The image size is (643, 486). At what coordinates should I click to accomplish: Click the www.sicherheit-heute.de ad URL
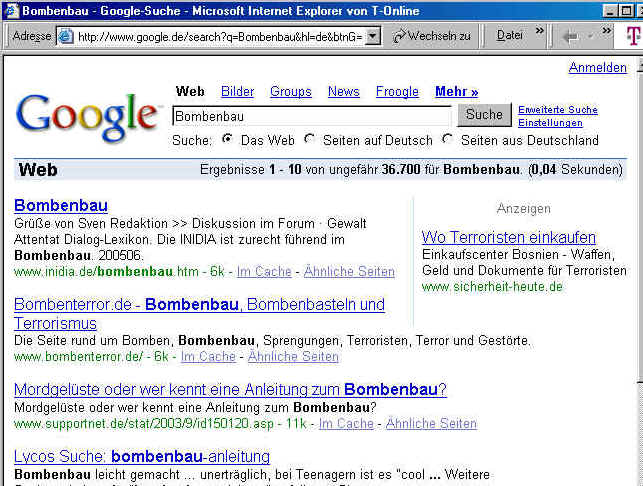492,287
